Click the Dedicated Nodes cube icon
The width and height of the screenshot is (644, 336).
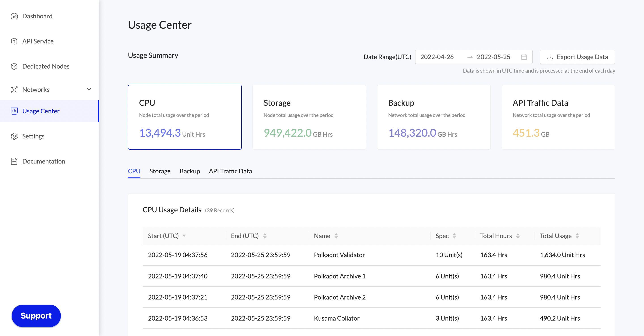pos(14,66)
